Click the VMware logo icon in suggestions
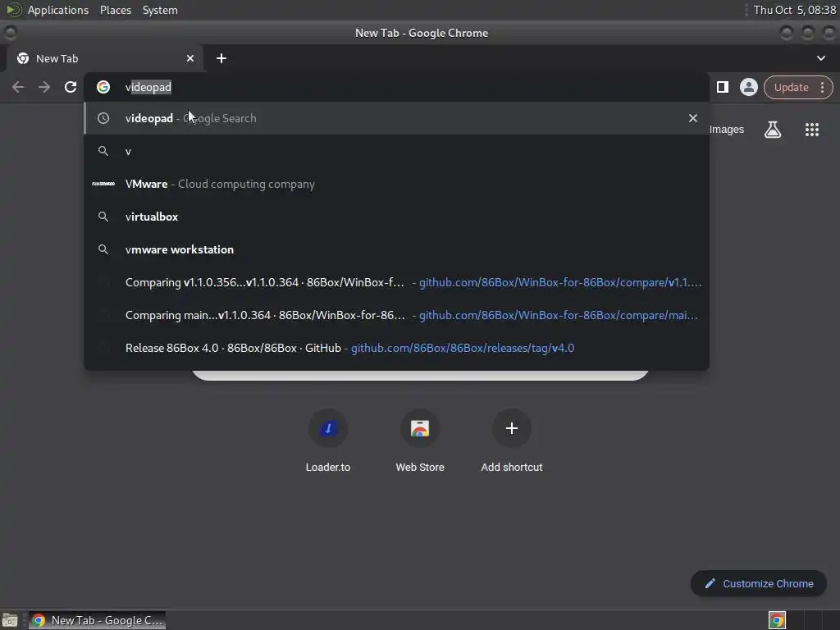This screenshot has width=840, height=630. 103,184
